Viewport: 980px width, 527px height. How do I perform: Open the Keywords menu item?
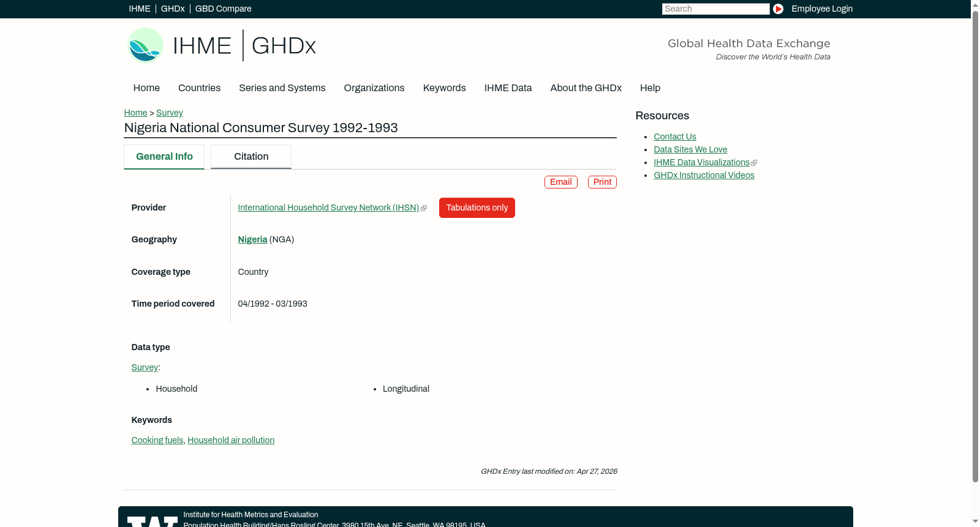tap(444, 88)
